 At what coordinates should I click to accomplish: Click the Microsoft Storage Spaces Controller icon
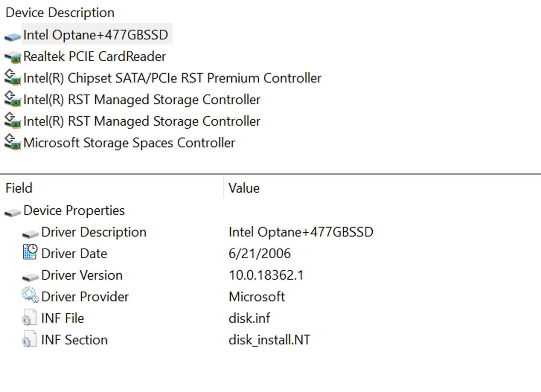pyautogui.click(x=12, y=142)
